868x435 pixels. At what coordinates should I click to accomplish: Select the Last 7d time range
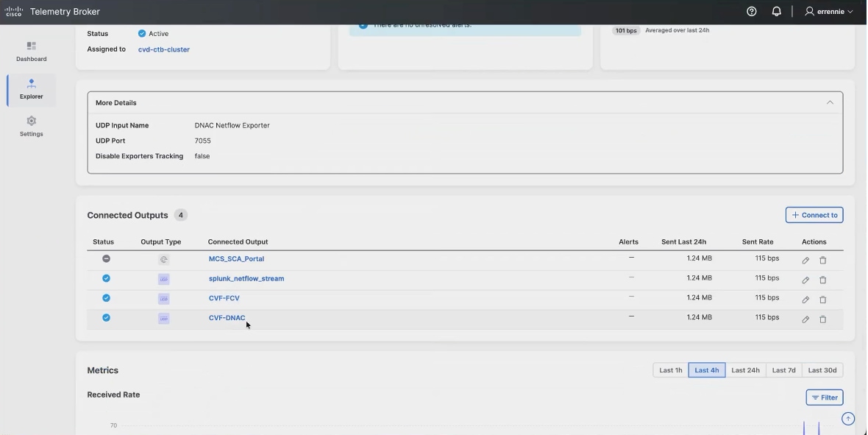[x=784, y=370]
